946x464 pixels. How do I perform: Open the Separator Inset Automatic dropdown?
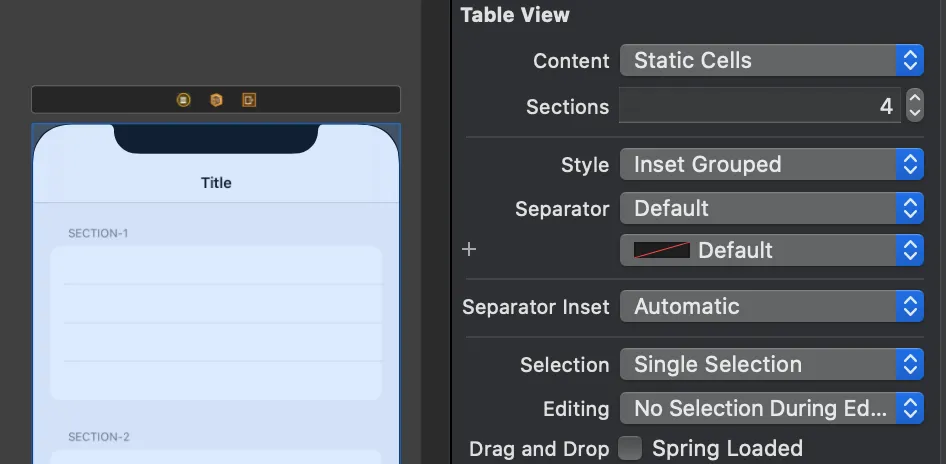(771, 306)
